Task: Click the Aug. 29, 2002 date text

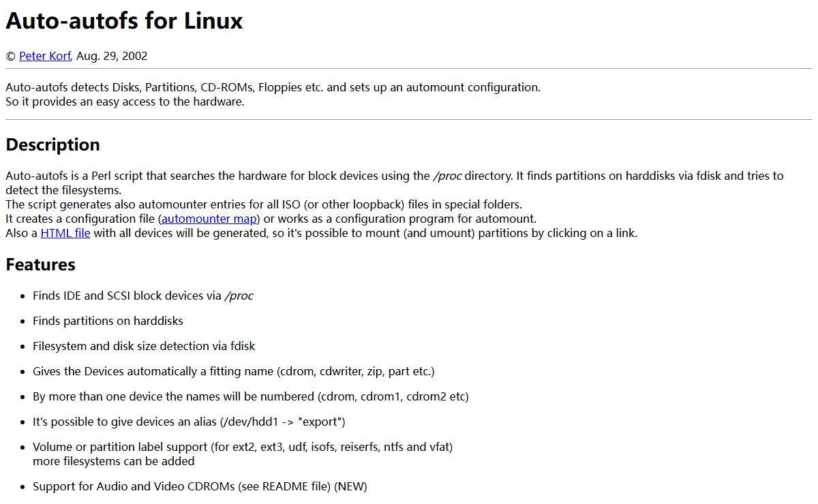Action: pos(112,56)
